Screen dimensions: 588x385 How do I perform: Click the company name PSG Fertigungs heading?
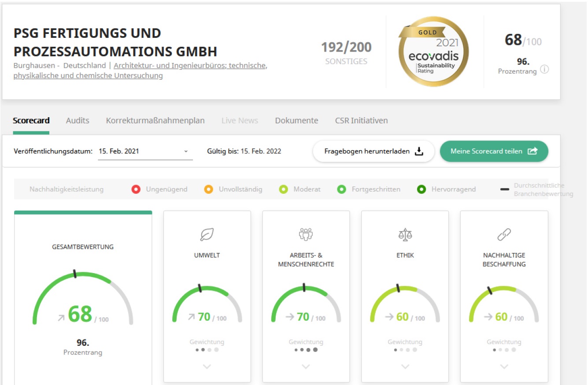pyautogui.click(x=115, y=42)
